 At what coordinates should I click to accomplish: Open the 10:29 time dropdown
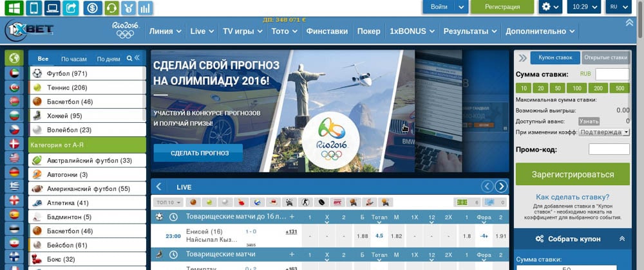(583, 7)
